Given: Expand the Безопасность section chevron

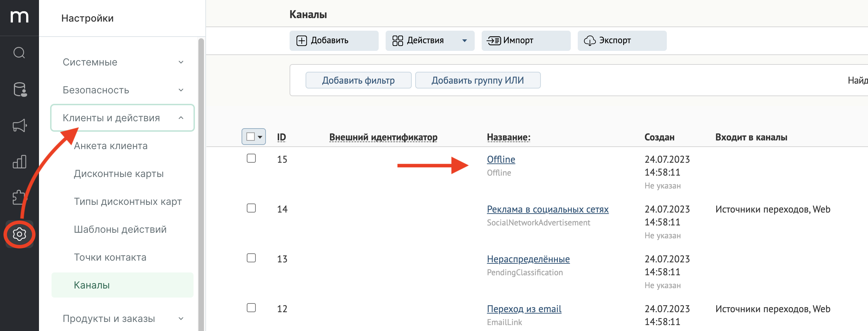Looking at the screenshot, I should [181, 90].
